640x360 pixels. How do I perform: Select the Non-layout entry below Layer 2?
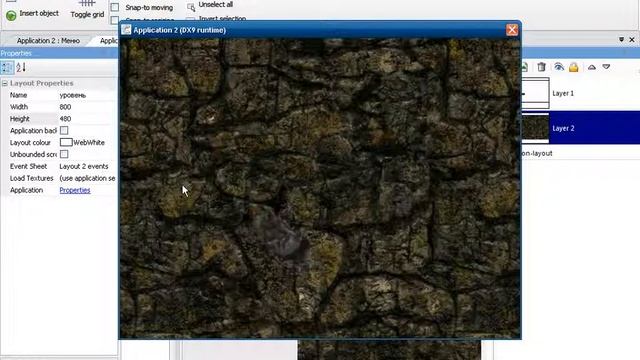pos(537,153)
